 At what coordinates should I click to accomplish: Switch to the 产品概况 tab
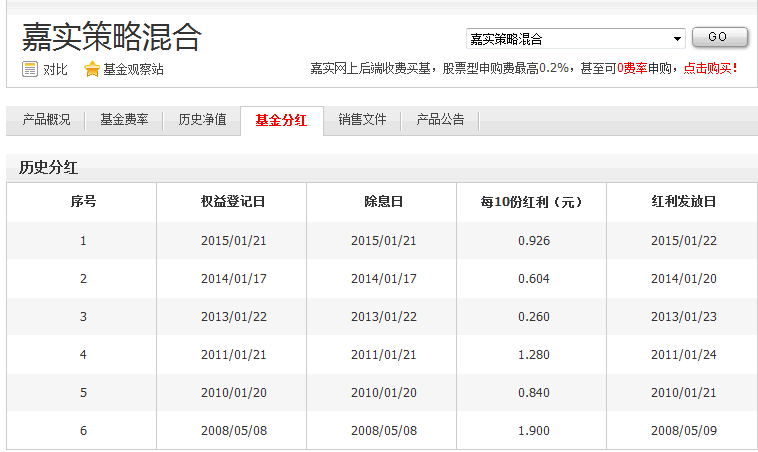click(x=46, y=119)
